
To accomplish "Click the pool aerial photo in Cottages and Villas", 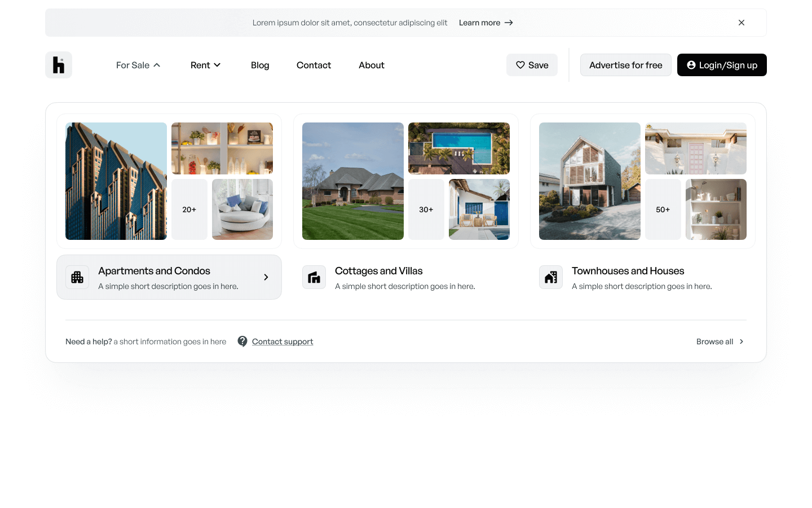I will (458, 148).
